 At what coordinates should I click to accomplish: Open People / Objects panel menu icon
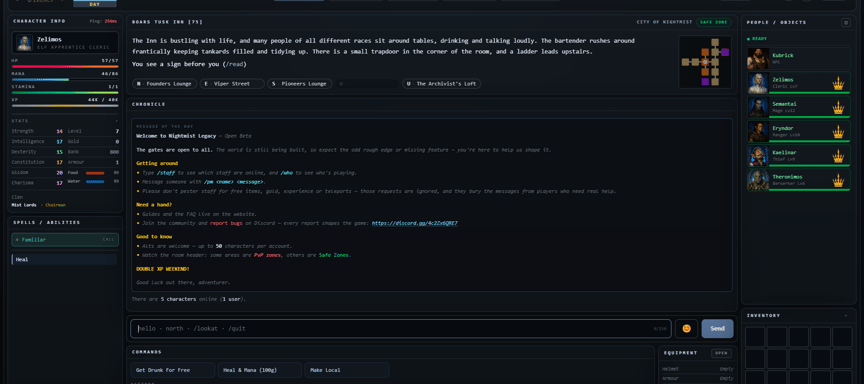(845, 23)
